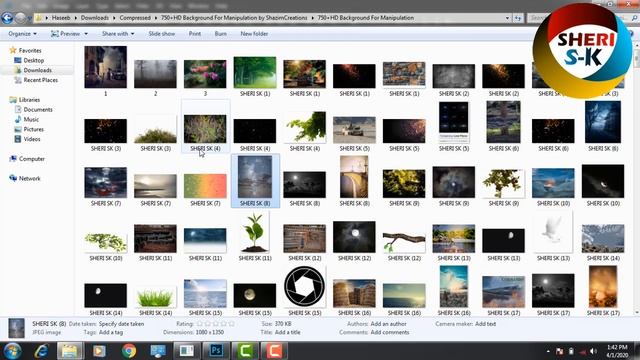Select the white dove SHERI SK (13) thumbnail
The image size is (640, 360).
tap(553, 232)
